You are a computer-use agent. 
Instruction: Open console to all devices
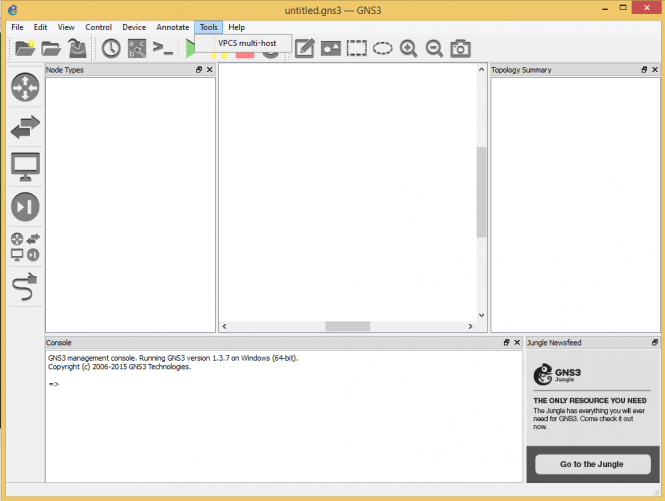pos(163,48)
